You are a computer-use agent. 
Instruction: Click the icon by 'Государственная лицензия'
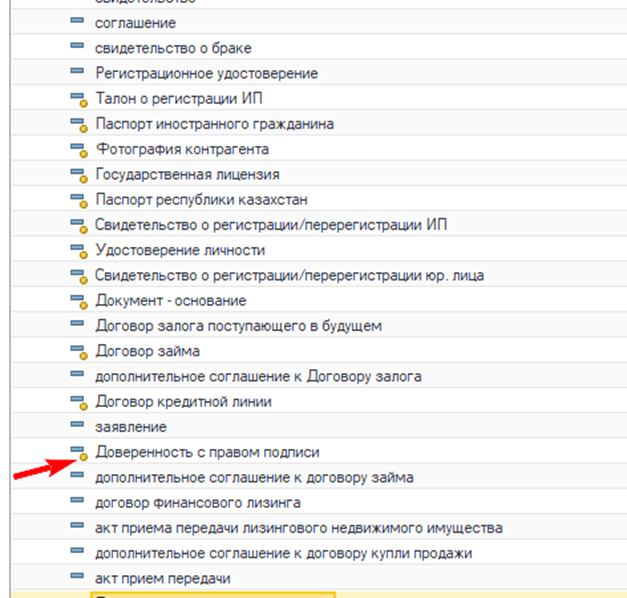point(79,175)
